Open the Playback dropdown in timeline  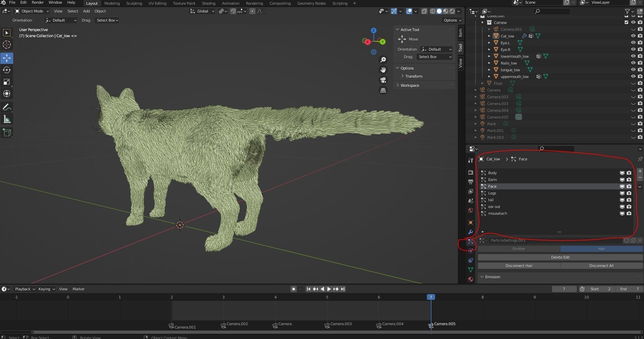point(25,289)
